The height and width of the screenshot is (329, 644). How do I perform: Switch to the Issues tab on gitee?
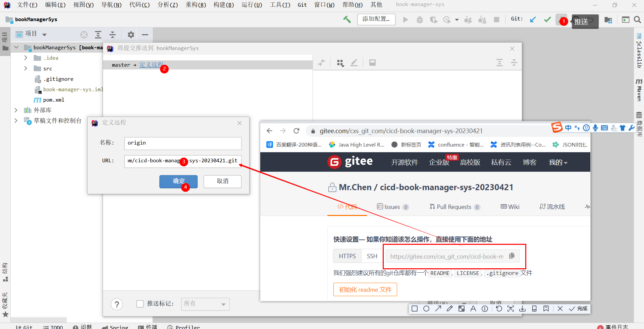click(x=392, y=207)
